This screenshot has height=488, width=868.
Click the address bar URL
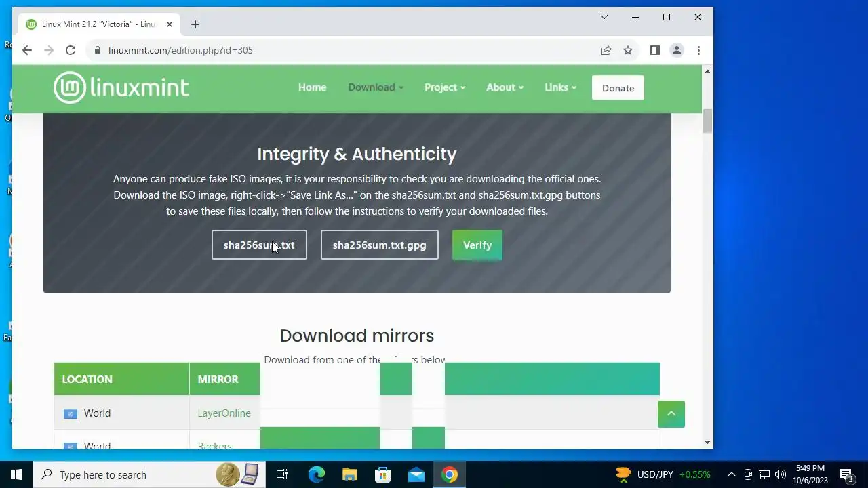pos(180,50)
